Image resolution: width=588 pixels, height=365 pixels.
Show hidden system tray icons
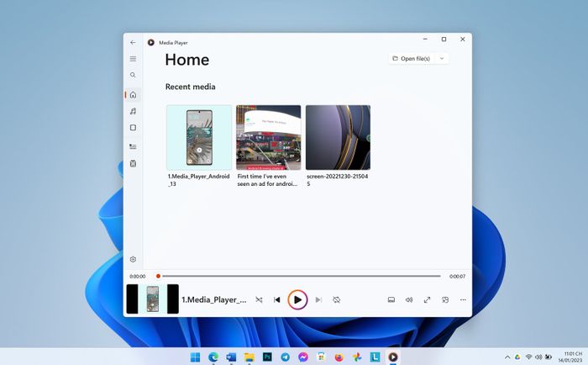click(507, 357)
